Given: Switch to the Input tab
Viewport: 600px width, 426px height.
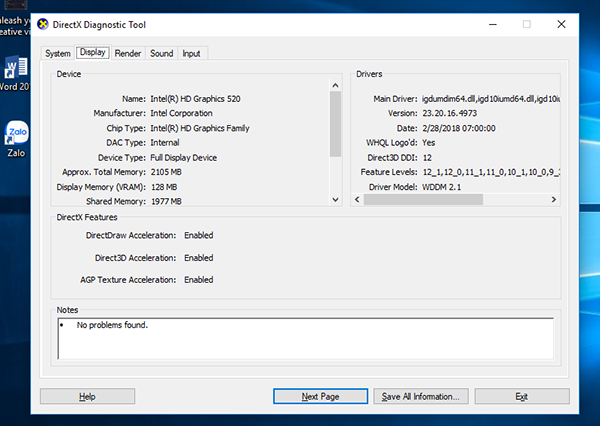Looking at the screenshot, I should point(191,53).
